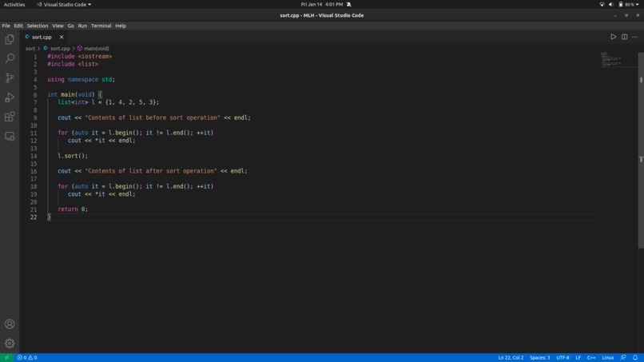Change indentation via Spaces: 3
644x362 pixels.
tap(539, 357)
